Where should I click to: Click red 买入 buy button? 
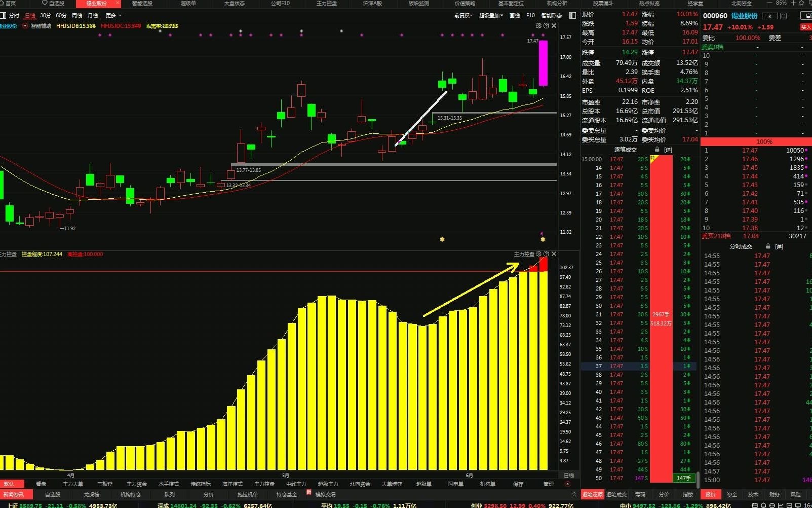tap(806, 27)
